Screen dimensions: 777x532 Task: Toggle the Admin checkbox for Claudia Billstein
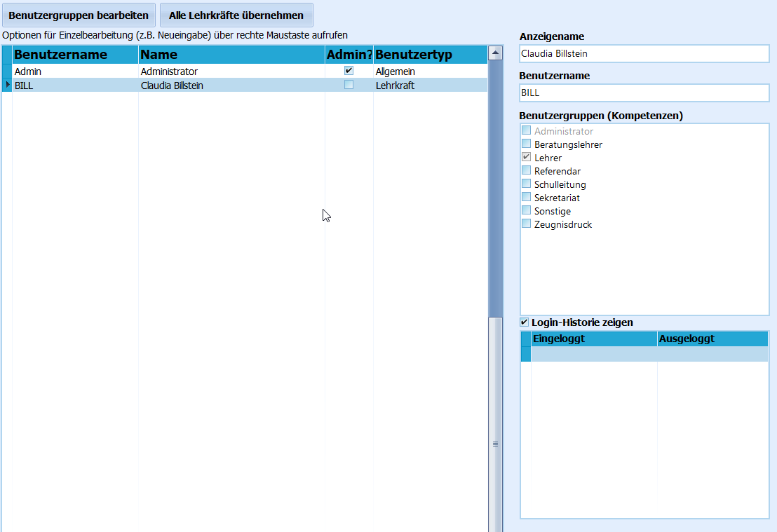click(349, 85)
